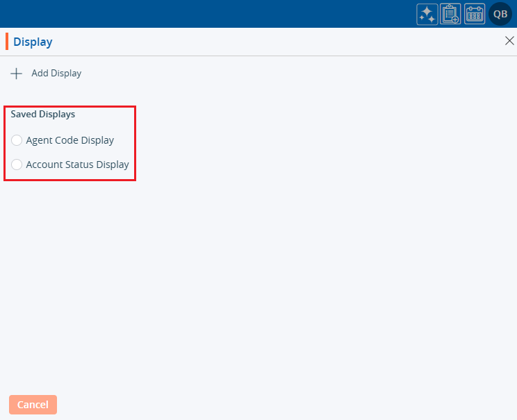Click the clipboard with plus icon
Image resolution: width=517 pixels, height=420 pixels.
[451, 14]
